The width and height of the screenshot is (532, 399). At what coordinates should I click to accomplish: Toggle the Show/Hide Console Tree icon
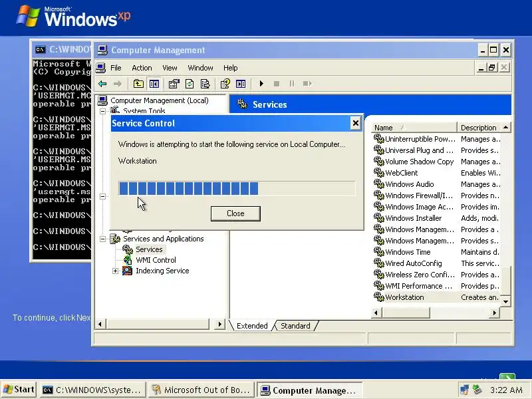pyautogui.click(x=154, y=84)
